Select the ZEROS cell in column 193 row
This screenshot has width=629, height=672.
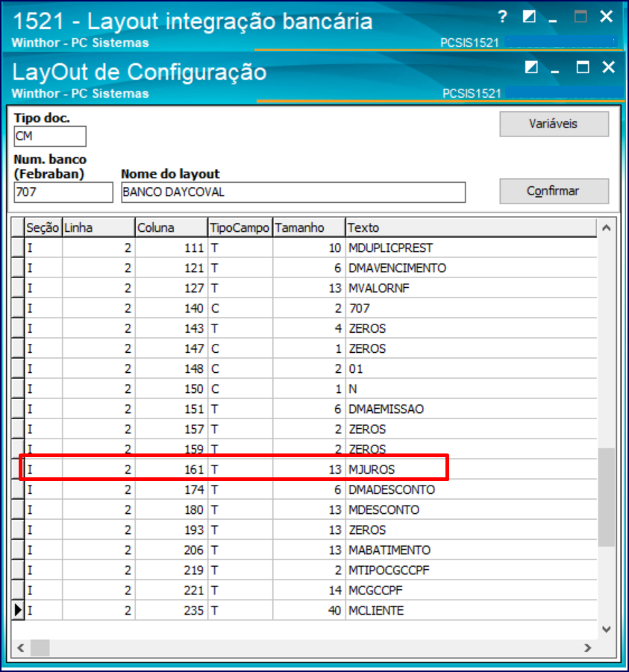point(472,530)
